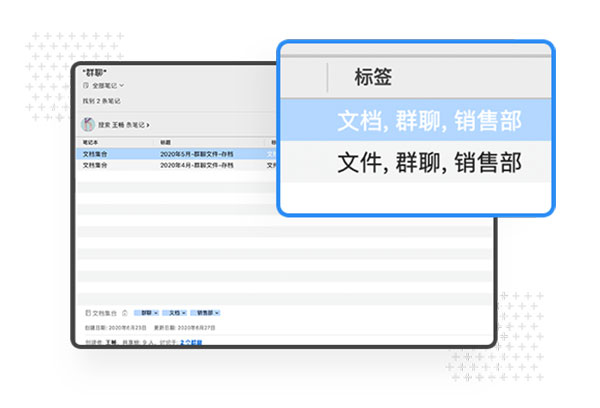The width and height of the screenshot is (600, 408).
Task: Click the notebook icon beside 全部笔记
Action: [x=85, y=87]
